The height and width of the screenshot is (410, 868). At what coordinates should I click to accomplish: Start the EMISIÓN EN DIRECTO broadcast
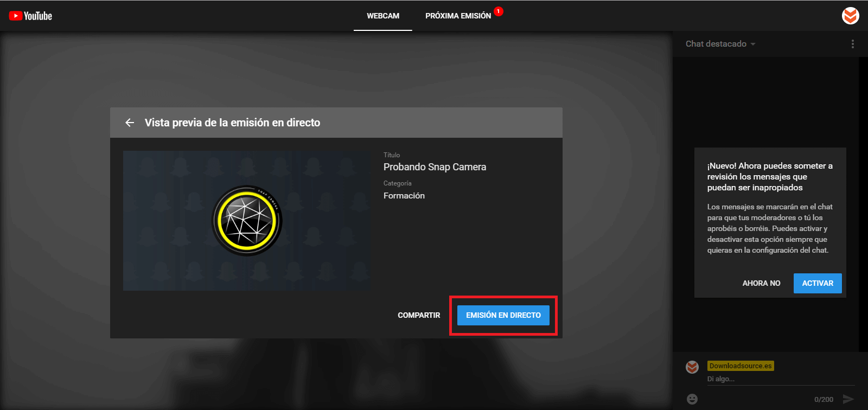[503, 315]
